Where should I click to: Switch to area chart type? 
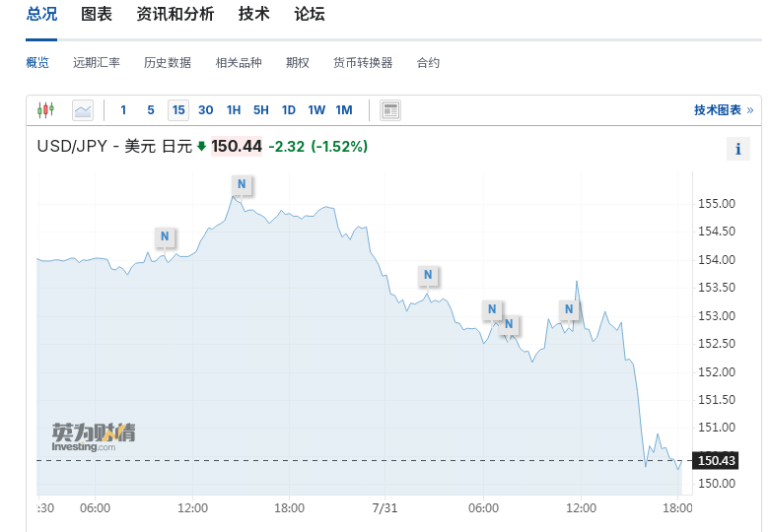tap(82, 110)
